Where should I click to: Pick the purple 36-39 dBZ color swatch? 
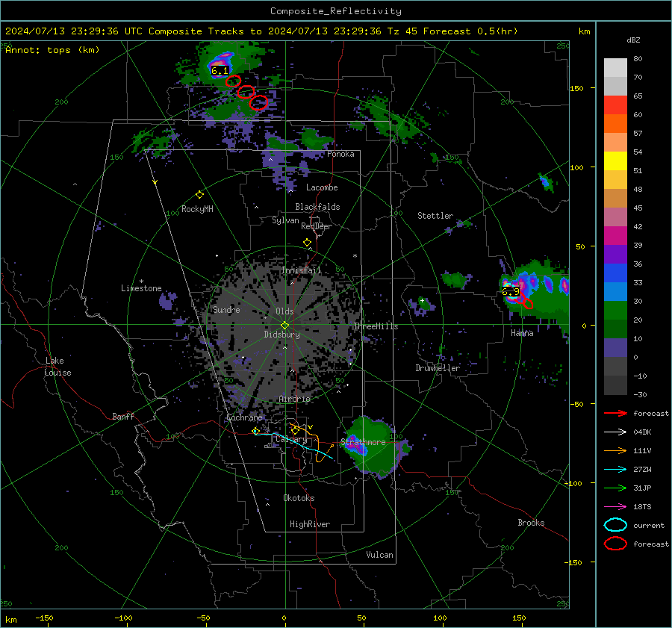pos(615,254)
